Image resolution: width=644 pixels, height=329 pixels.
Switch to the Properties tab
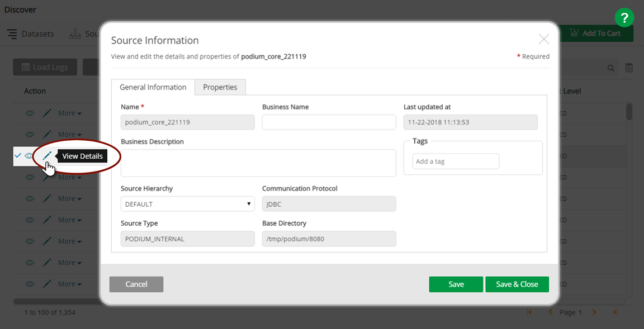click(x=220, y=87)
